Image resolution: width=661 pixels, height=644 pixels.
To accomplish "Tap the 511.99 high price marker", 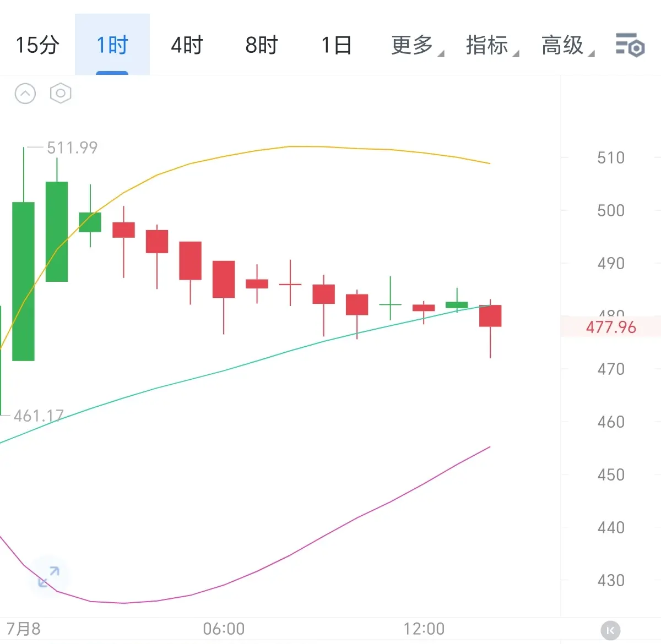I will point(72,148).
